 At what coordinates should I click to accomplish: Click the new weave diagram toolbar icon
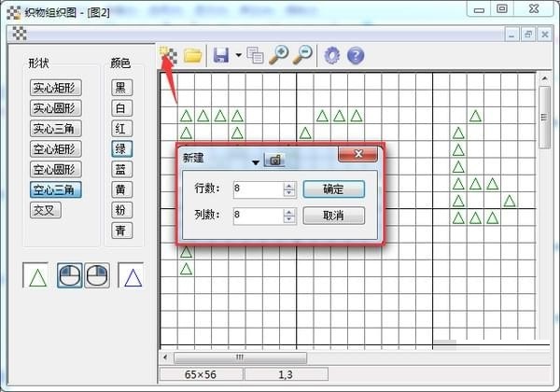click(168, 55)
